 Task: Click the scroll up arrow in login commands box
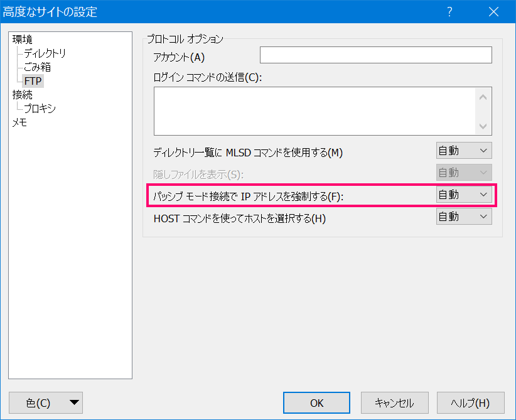coord(483,97)
